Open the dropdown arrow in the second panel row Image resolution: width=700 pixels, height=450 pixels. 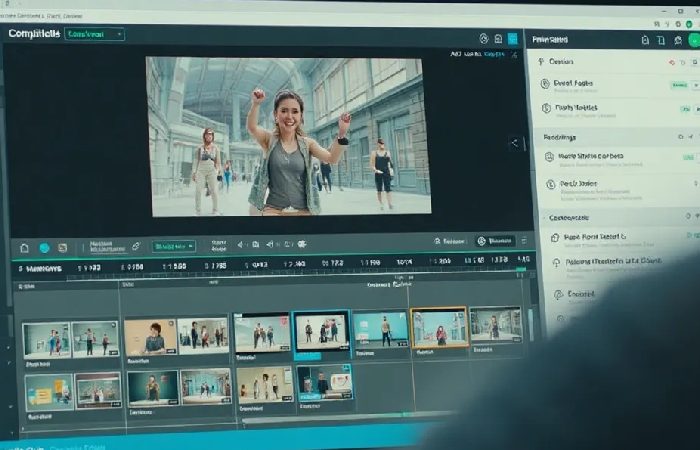696,85
